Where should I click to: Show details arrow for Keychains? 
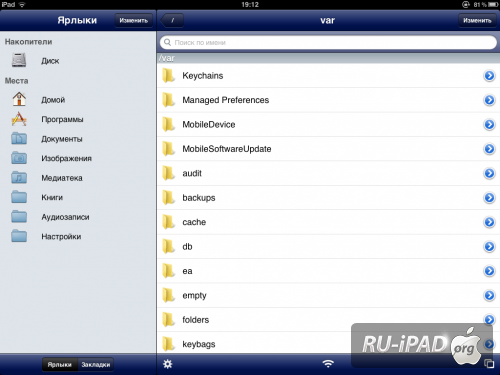[489, 76]
